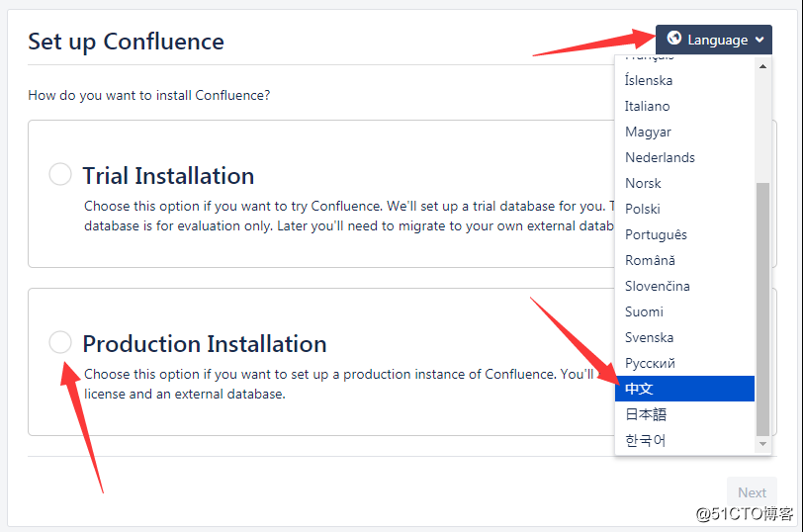The image size is (803, 532).
Task: Choose Русский from language list
Action: (684, 363)
